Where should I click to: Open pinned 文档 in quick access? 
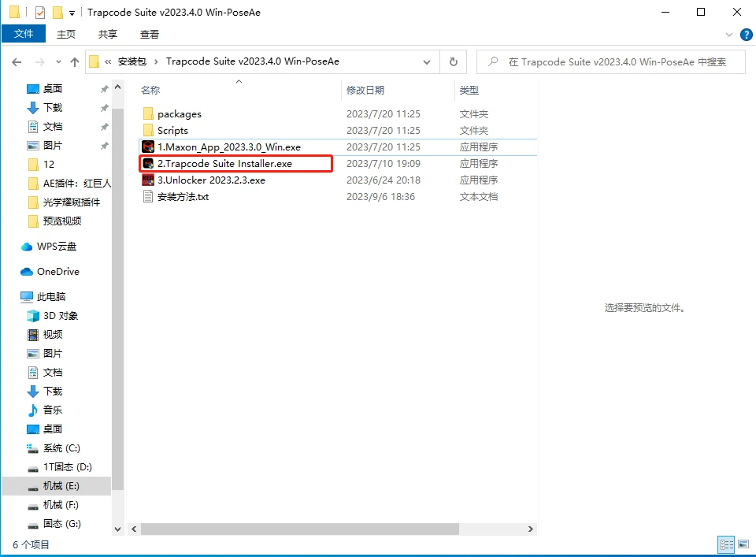(53, 126)
